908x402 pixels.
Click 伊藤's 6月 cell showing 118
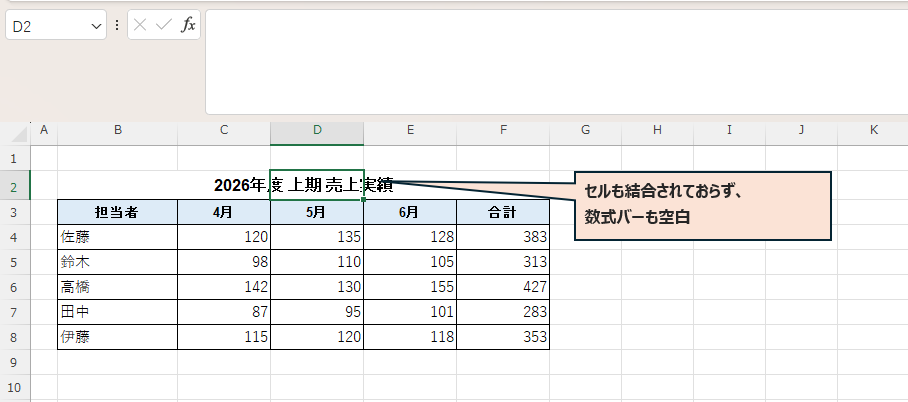point(410,337)
